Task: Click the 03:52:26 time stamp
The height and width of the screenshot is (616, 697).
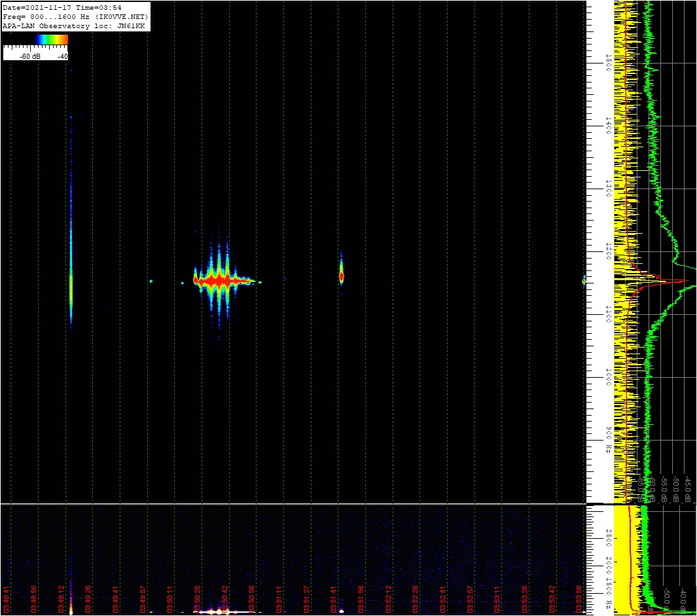Action: point(416,599)
